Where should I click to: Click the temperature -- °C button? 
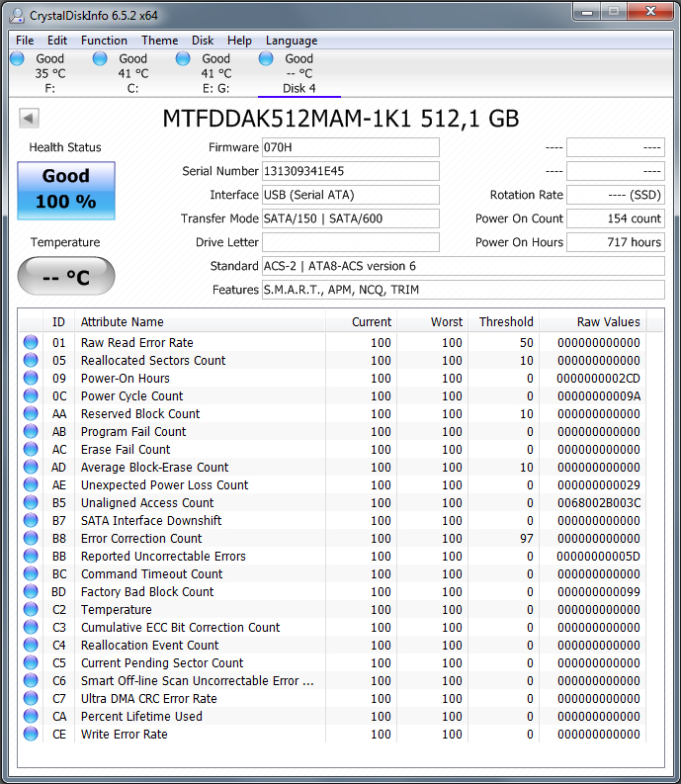point(66,276)
